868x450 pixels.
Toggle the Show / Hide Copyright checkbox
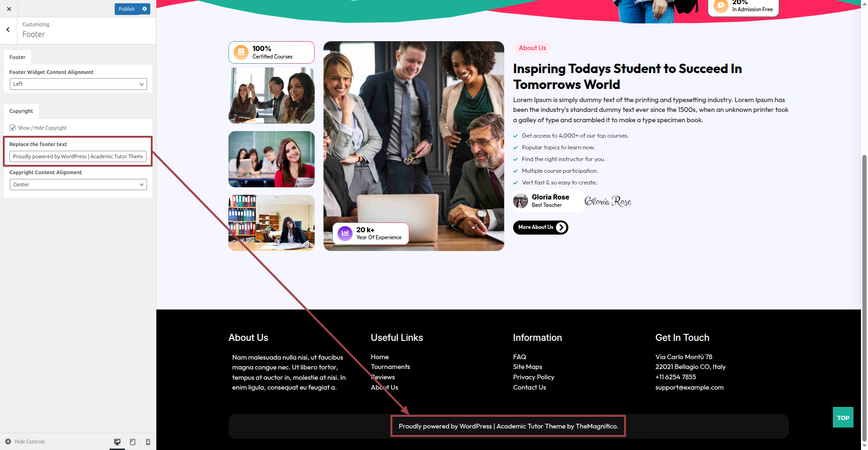(13, 127)
